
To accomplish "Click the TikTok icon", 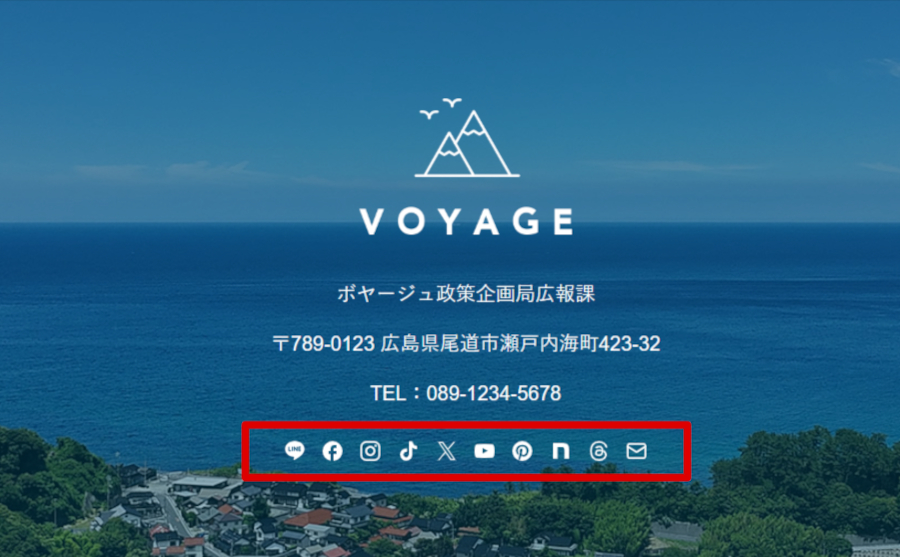I will click(408, 451).
